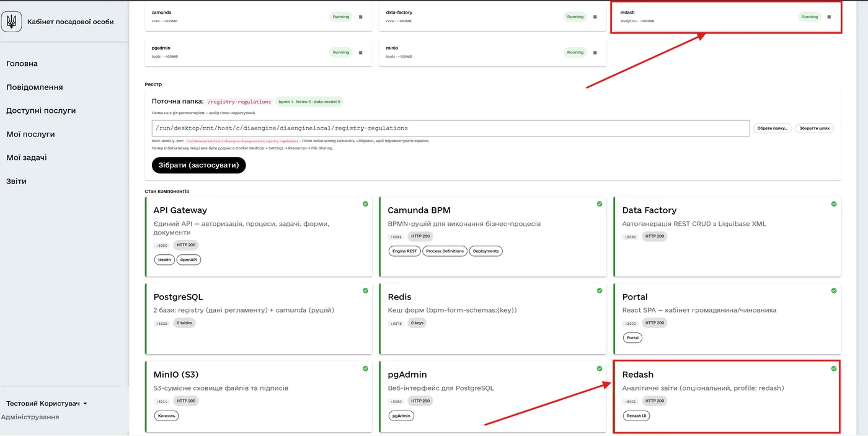Viewport: 868px width, 436px height.
Task: Click port :5432 label on PostgreSQL
Action: pyautogui.click(x=162, y=324)
